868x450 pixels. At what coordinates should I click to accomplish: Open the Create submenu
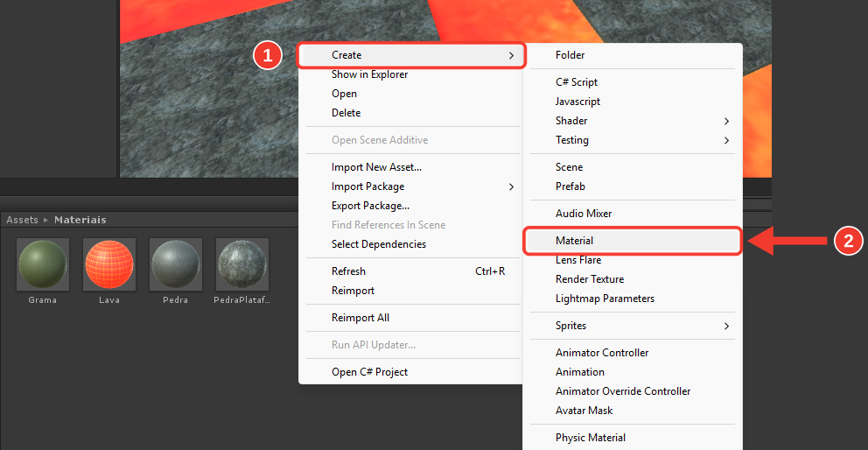pyautogui.click(x=410, y=55)
